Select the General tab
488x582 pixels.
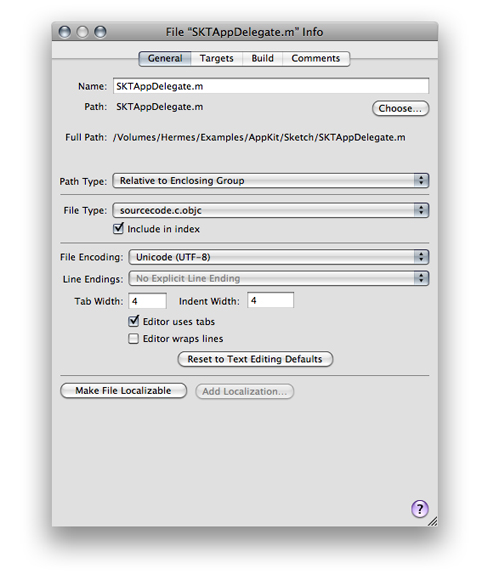[165, 59]
